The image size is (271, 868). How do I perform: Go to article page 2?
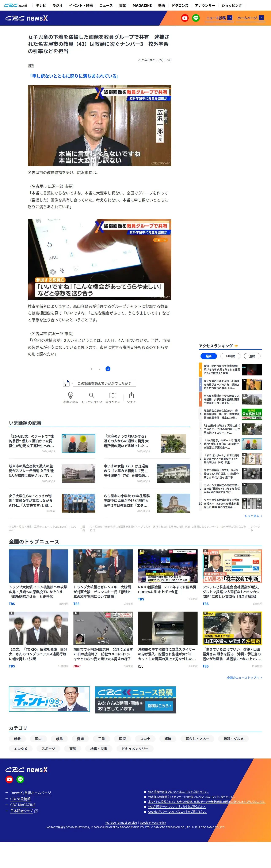[100, 369]
